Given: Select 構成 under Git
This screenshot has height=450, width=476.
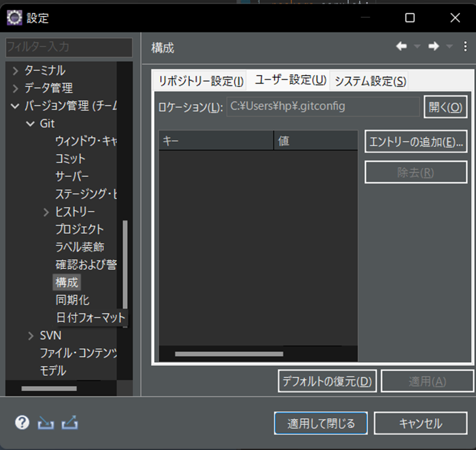Looking at the screenshot, I should coord(67,282).
